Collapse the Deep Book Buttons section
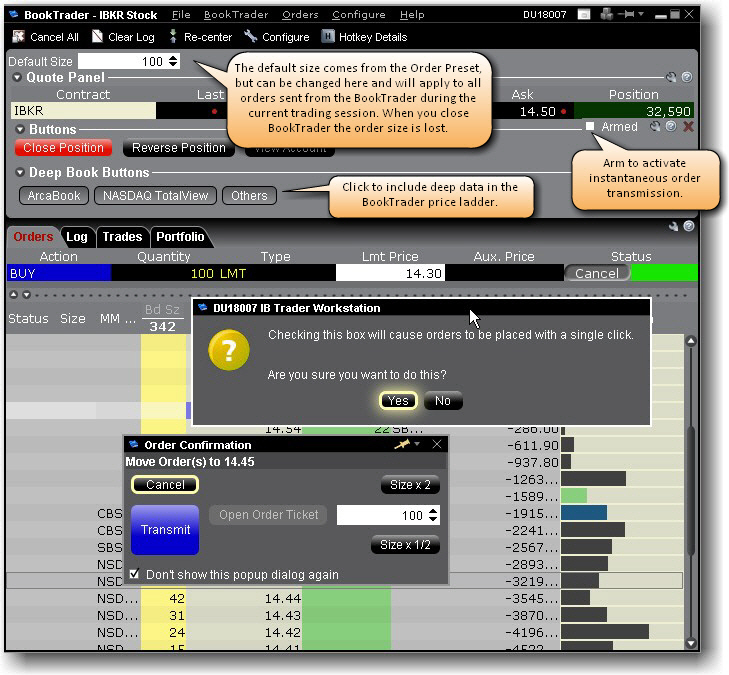The width and height of the screenshot is (729, 675). (20, 173)
